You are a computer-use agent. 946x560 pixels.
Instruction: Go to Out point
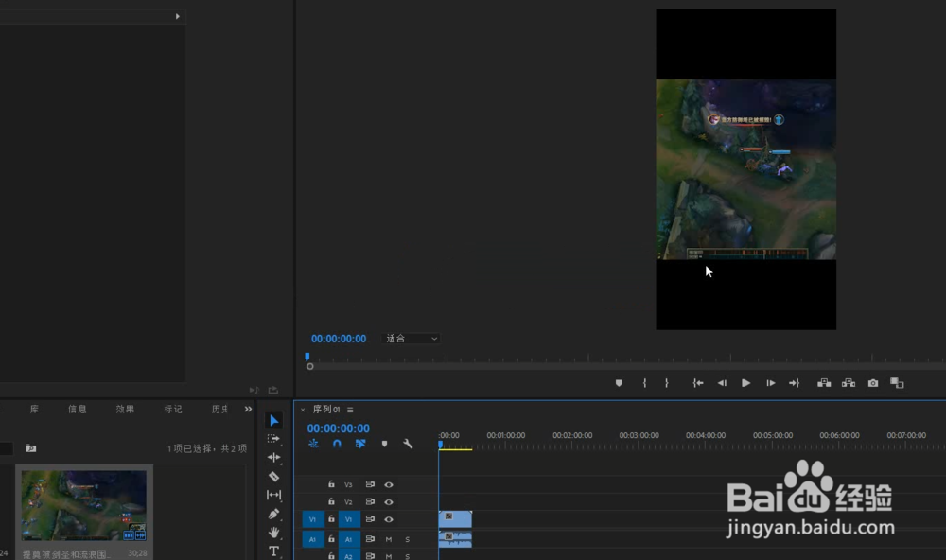794,383
